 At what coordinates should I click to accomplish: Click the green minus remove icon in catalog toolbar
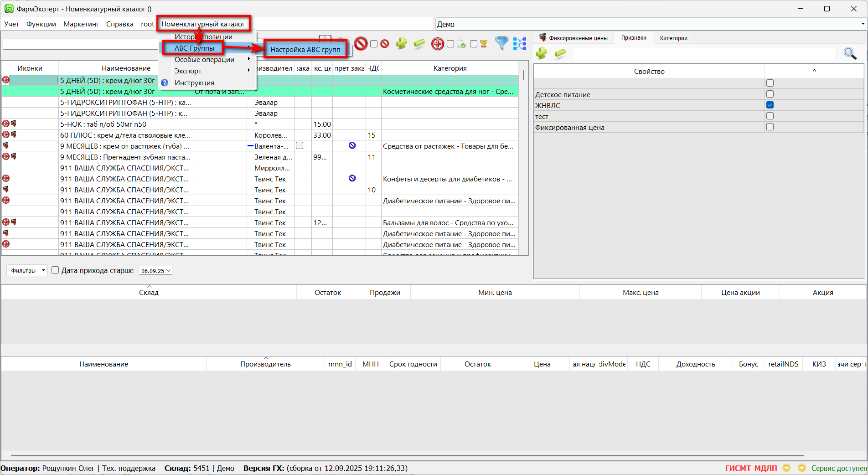pos(419,44)
